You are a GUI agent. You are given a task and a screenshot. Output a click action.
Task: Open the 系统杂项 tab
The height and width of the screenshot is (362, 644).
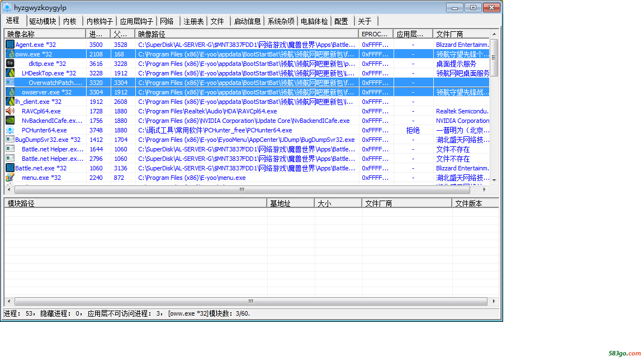(x=281, y=21)
